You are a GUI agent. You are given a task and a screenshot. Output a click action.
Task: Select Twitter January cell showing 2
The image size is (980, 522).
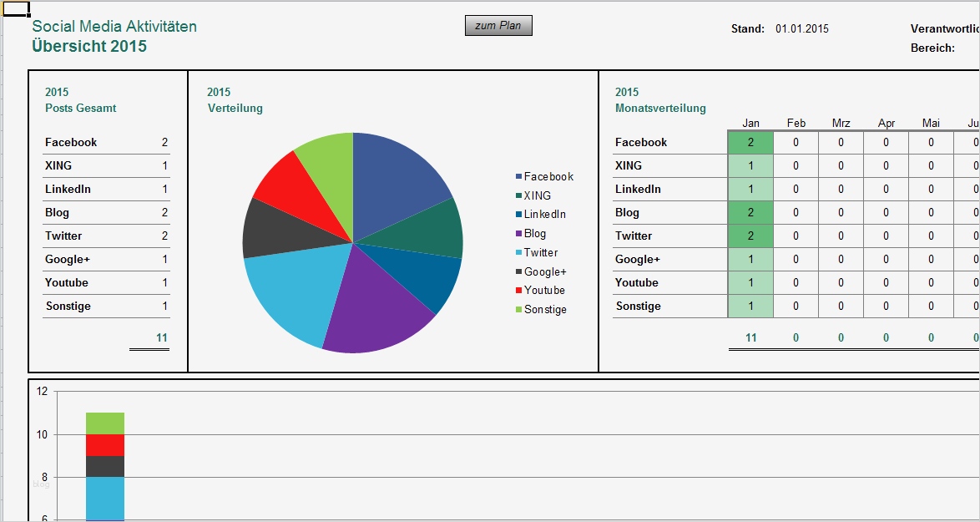[750, 236]
